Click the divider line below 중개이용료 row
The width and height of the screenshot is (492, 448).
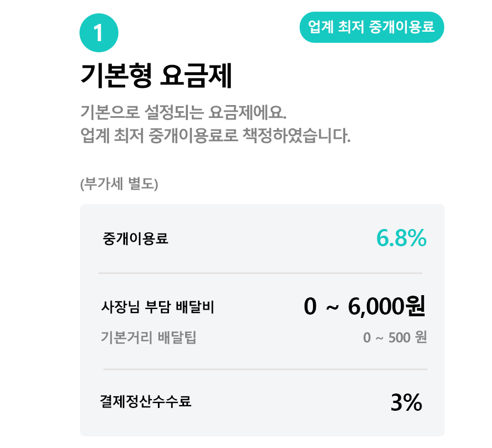pyautogui.click(x=260, y=273)
